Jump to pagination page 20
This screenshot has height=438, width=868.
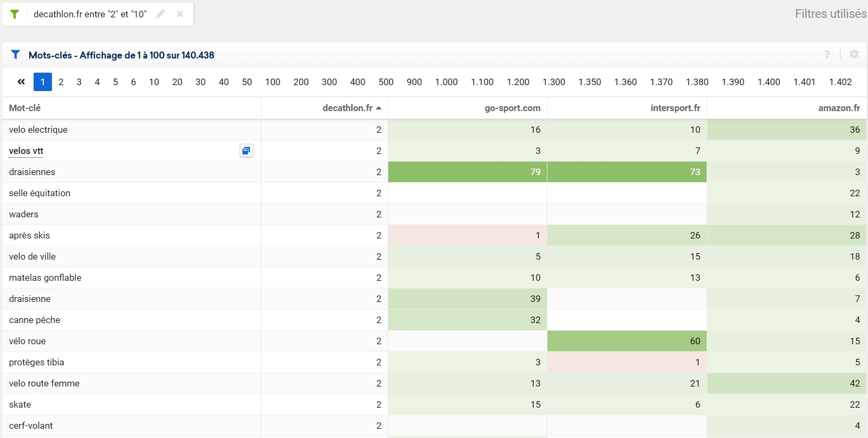point(177,82)
